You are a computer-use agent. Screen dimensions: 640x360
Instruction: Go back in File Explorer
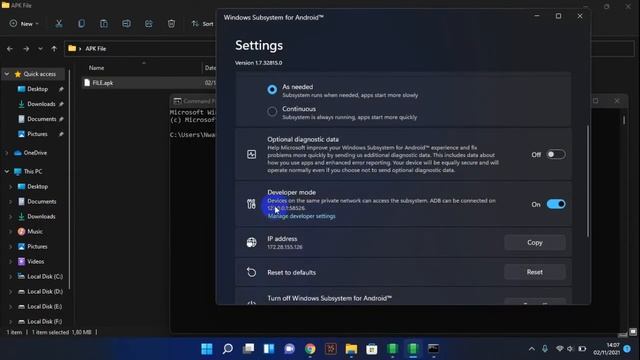click(x=10, y=49)
